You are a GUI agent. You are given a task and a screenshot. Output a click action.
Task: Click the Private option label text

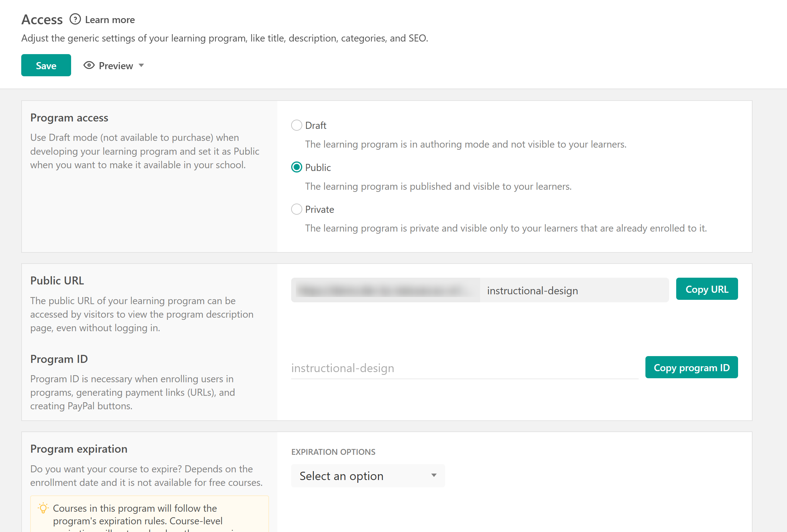pos(319,209)
